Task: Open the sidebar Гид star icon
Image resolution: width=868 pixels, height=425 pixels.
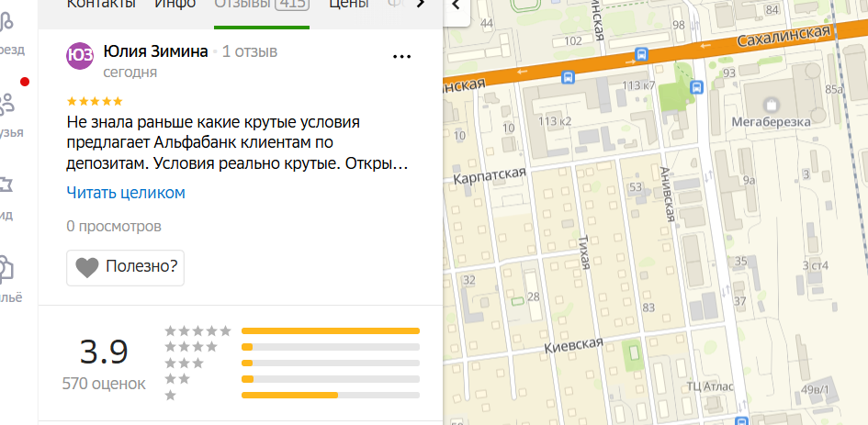Action: pos(6,186)
